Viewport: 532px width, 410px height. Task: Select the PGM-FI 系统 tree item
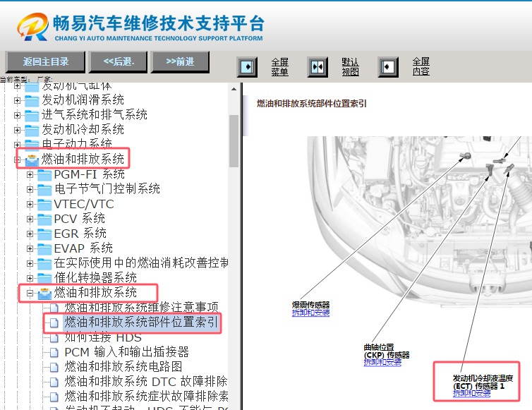pyautogui.click(x=90, y=174)
